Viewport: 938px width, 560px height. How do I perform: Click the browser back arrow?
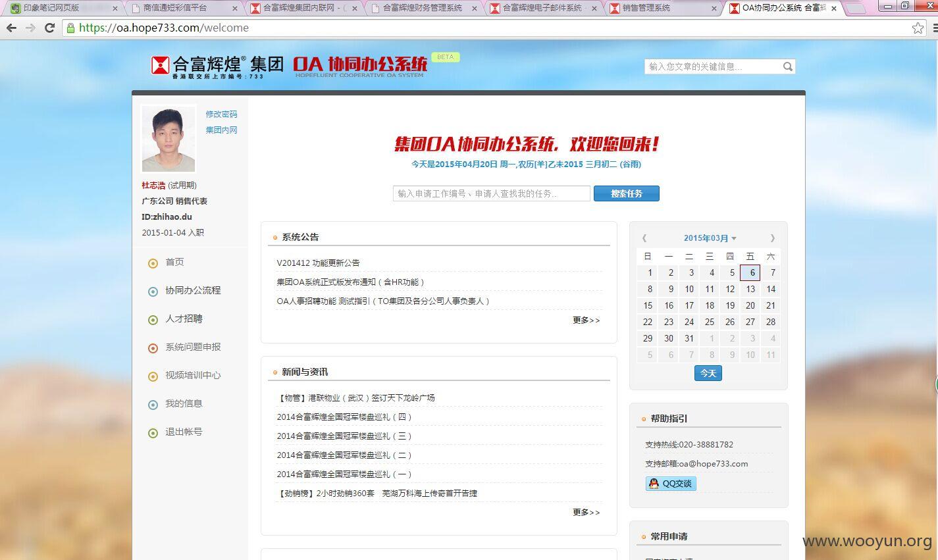point(11,28)
